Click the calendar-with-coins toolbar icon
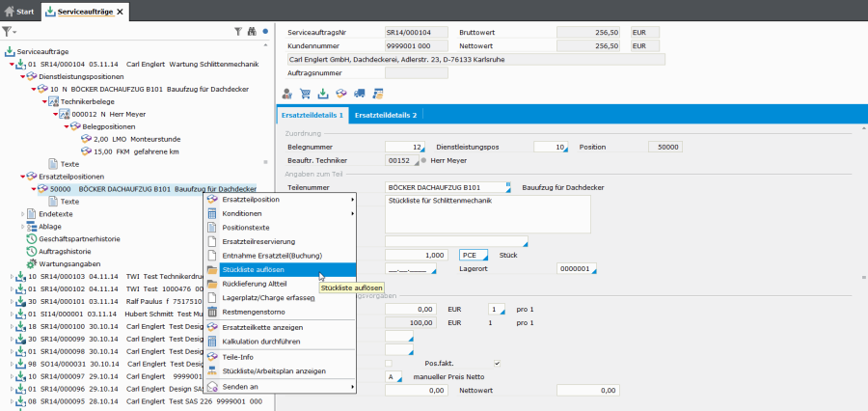The height and width of the screenshot is (411, 868). (x=379, y=93)
